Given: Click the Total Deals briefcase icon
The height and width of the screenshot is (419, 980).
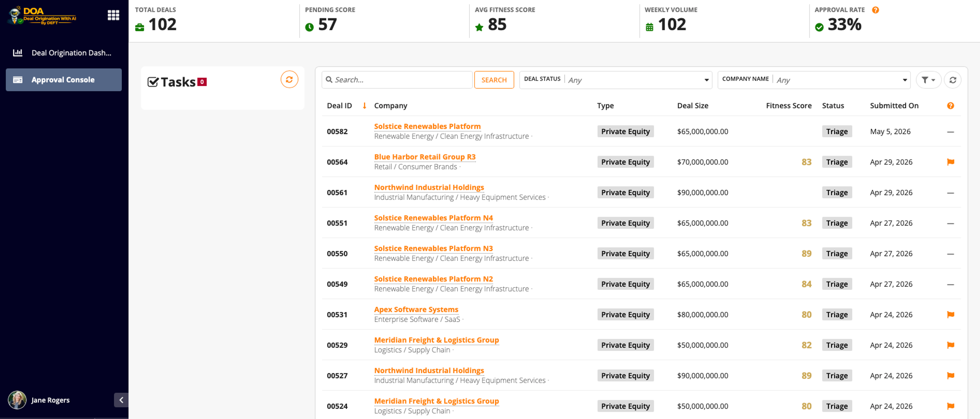Looking at the screenshot, I should point(140,27).
